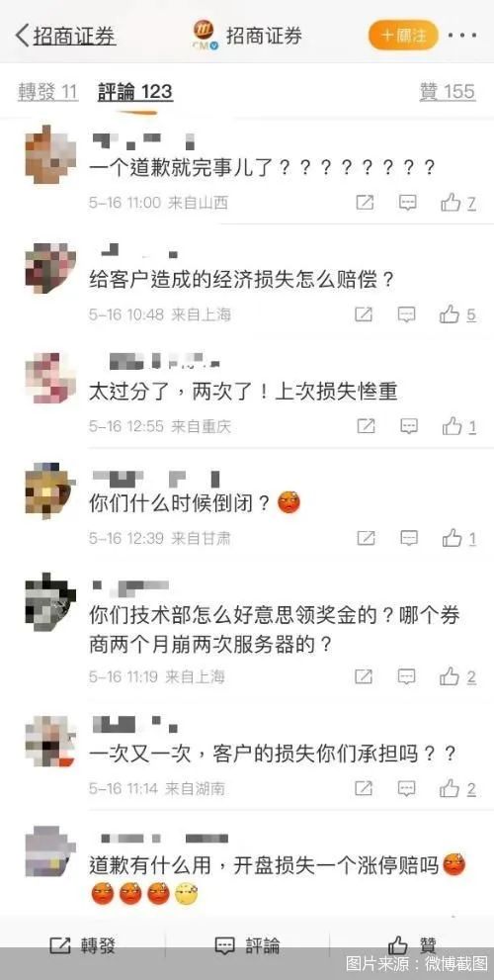Image resolution: width=494 pixels, height=980 pixels.
Task: Switch to the 轉發 11 tab
Action: click(x=47, y=92)
